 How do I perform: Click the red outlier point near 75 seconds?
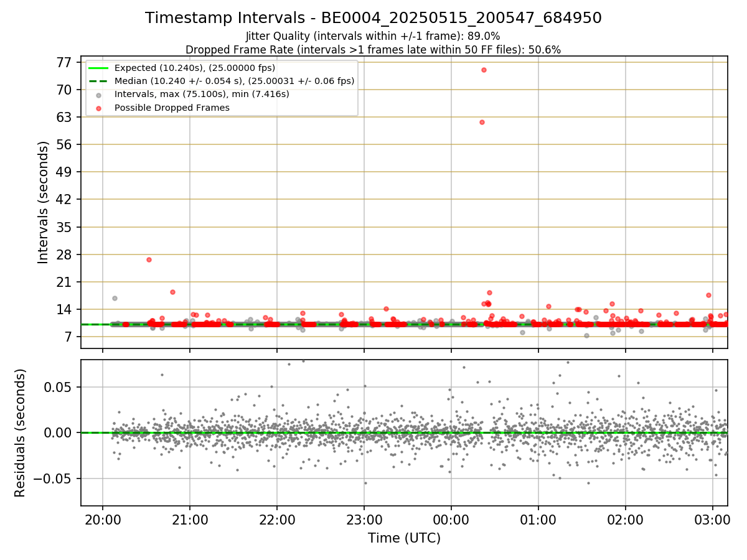484,70
